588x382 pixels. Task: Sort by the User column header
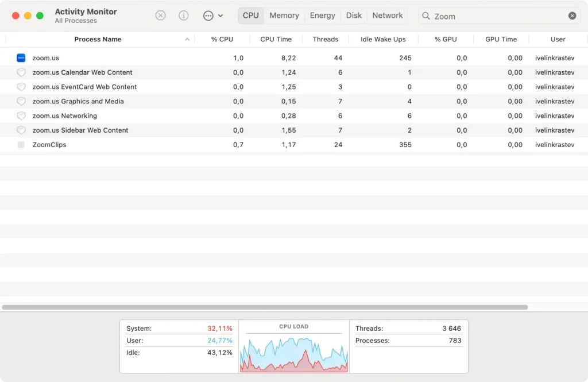(x=558, y=40)
